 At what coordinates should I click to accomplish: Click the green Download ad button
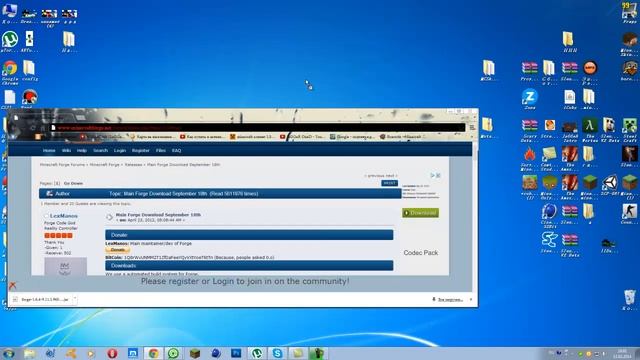pos(420,213)
